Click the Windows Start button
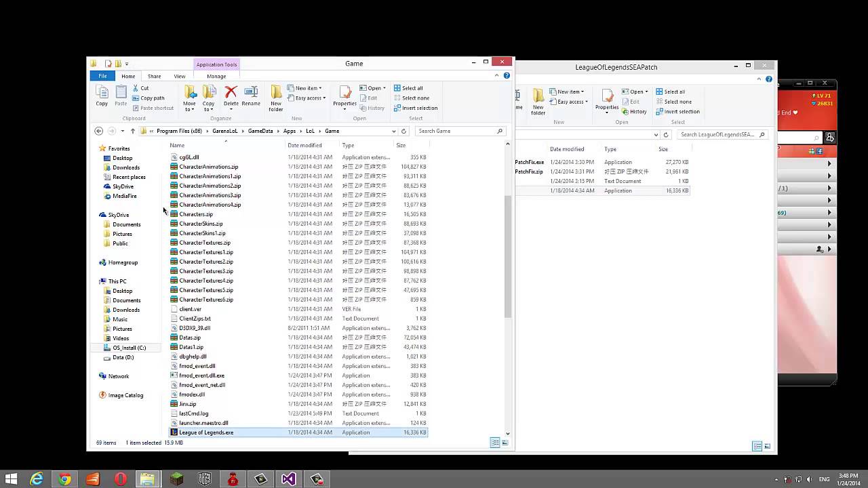This screenshot has height=488, width=868. (11, 479)
